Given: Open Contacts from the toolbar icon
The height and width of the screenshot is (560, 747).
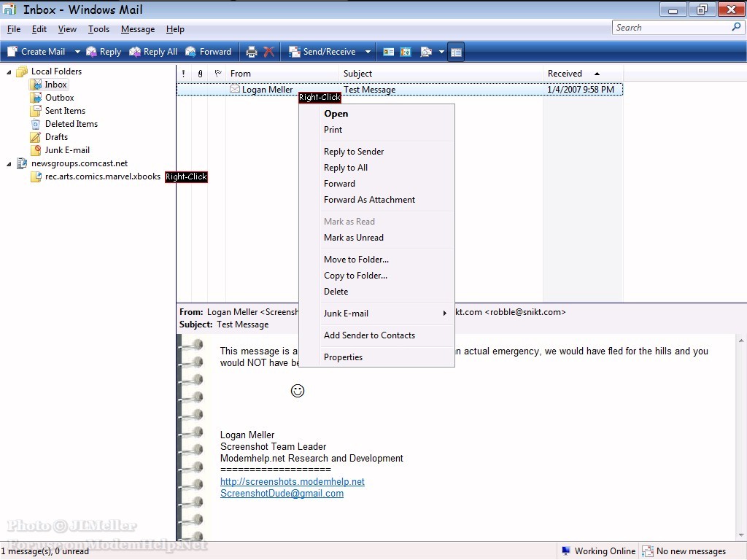Looking at the screenshot, I should click(389, 52).
